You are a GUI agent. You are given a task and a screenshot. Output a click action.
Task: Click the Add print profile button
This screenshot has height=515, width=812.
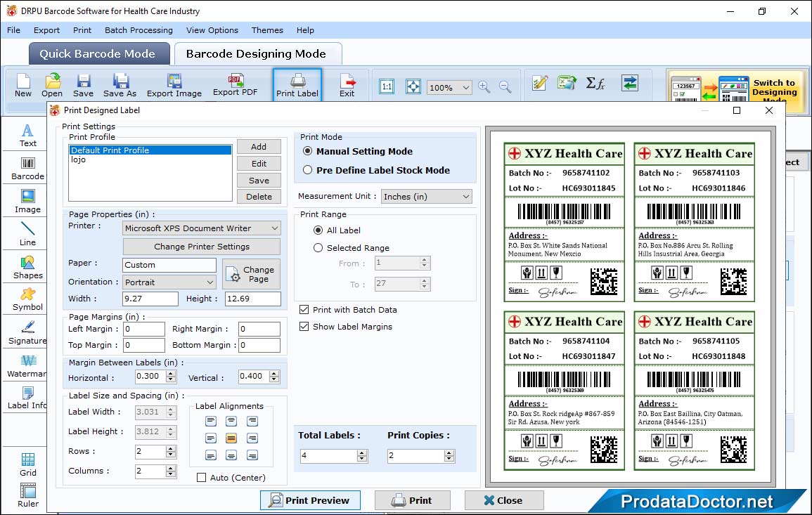tap(259, 146)
